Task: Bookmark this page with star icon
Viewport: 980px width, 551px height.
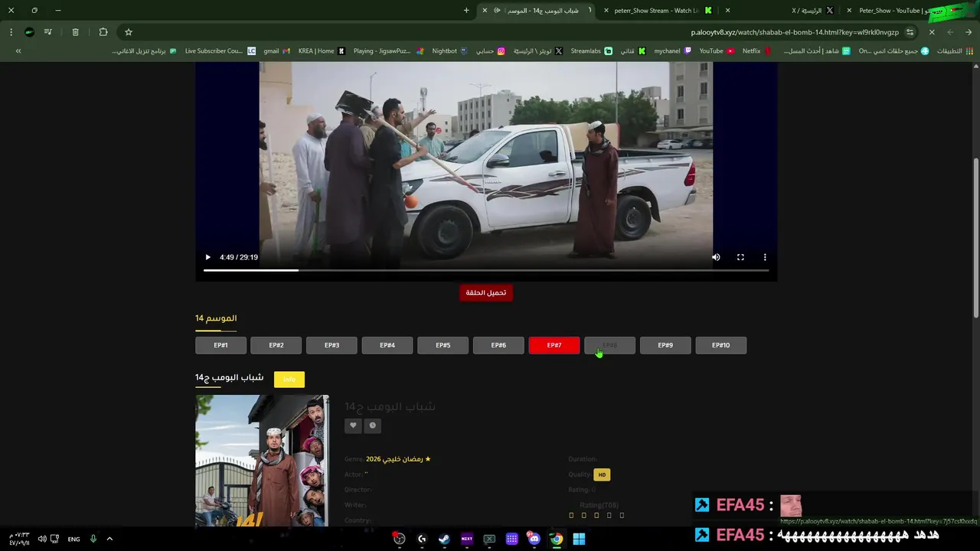Action: pyautogui.click(x=129, y=32)
